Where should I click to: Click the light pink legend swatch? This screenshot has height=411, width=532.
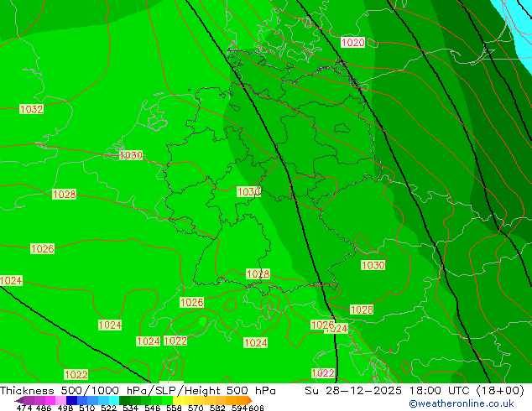click(60, 400)
